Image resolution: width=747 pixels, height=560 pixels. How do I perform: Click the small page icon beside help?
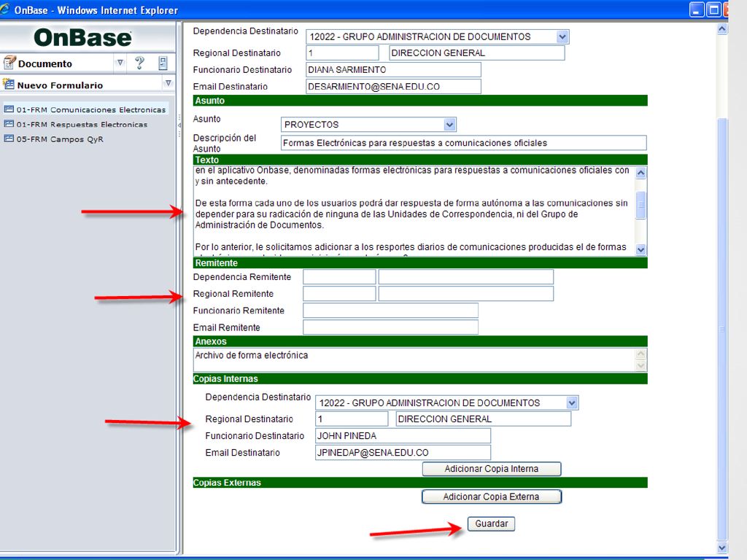point(163,63)
